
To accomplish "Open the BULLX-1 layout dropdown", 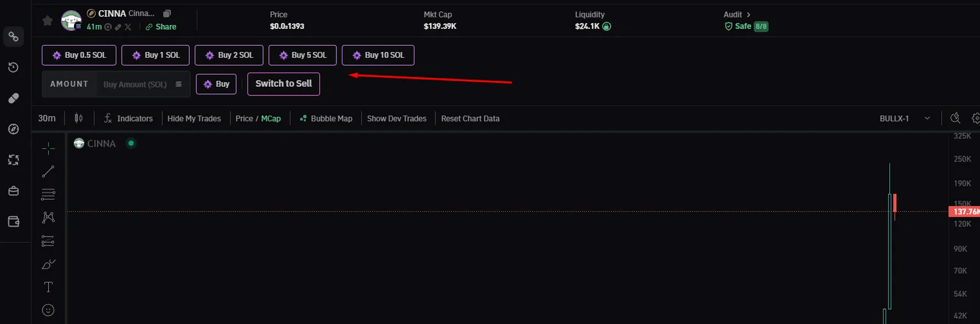I will [904, 118].
